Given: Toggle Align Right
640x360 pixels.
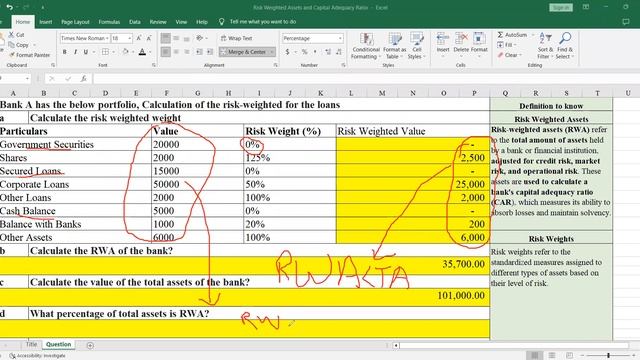Looking at the screenshot, I should (187, 52).
